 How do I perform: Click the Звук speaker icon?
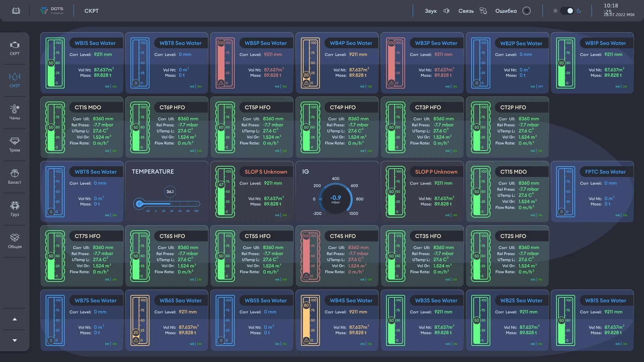[x=446, y=11]
